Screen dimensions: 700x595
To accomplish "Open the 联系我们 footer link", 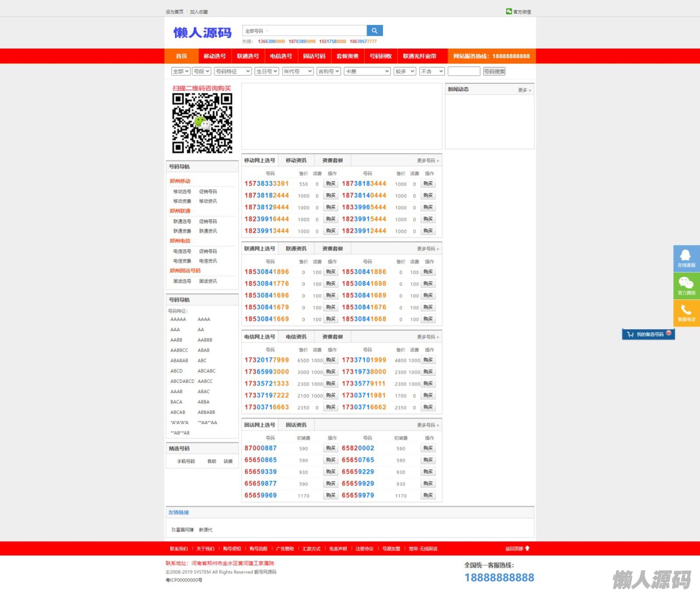I will coord(178,549).
